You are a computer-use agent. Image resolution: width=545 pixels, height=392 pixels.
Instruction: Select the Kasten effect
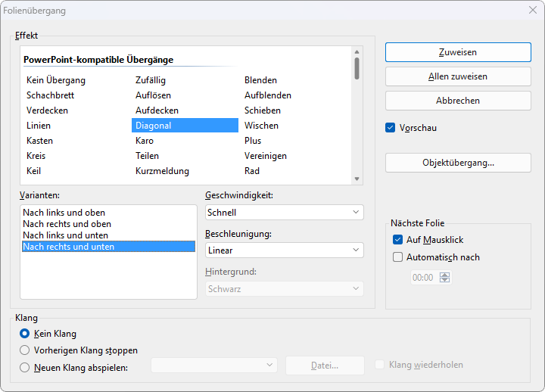pyautogui.click(x=39, y=141)
